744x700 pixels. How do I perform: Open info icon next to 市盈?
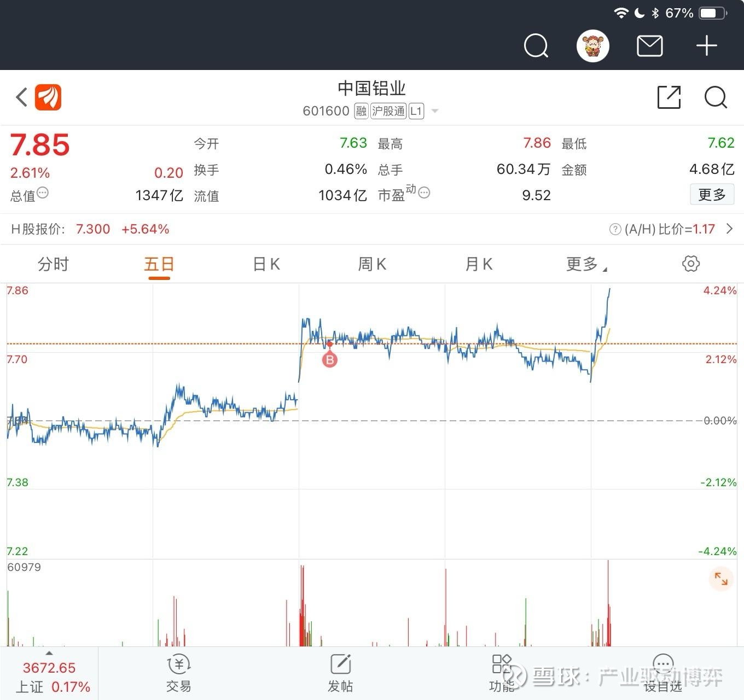(x=424, y=192)
